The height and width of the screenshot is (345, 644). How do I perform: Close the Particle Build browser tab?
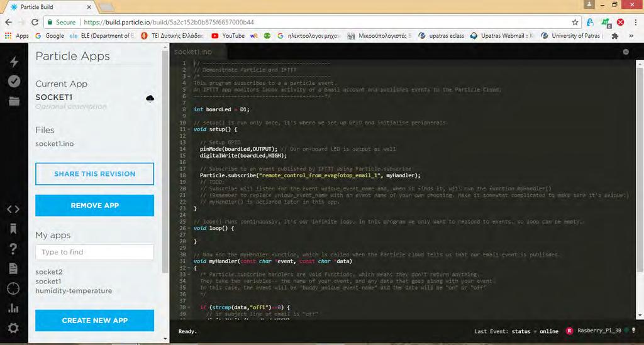coord(89,7)
